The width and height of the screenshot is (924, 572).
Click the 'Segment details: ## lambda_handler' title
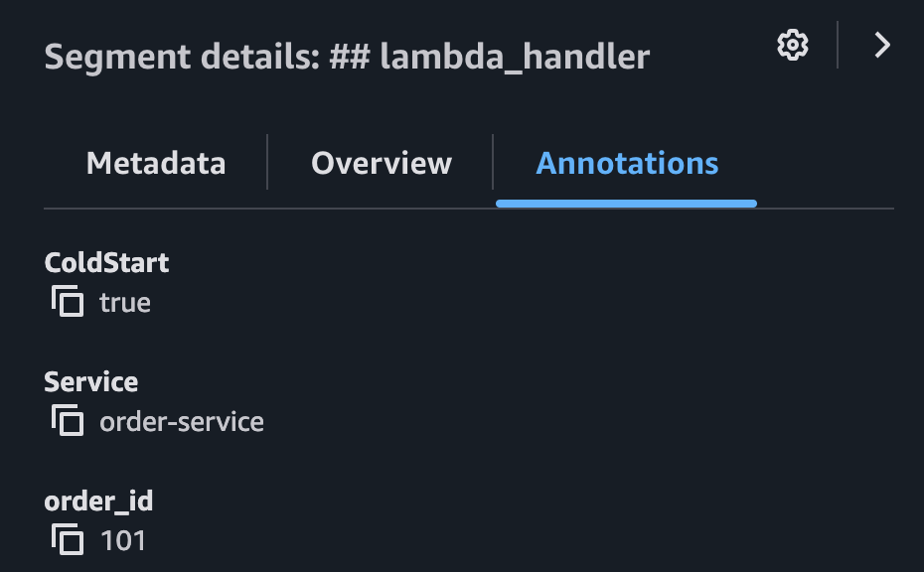click(346, 57)
